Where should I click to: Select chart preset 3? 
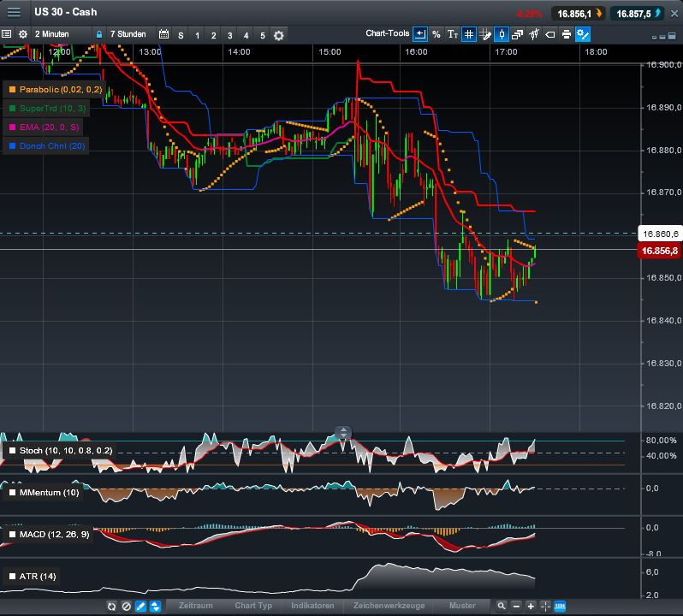coord(230,36)
